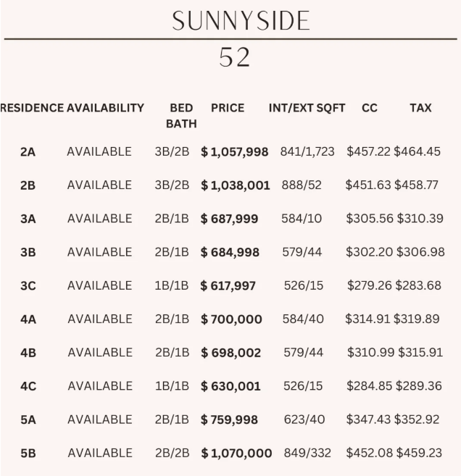Viewport: 461px width, 476px height.
Task: Click the AVAILABILITY column header
Action: (105, 108)
